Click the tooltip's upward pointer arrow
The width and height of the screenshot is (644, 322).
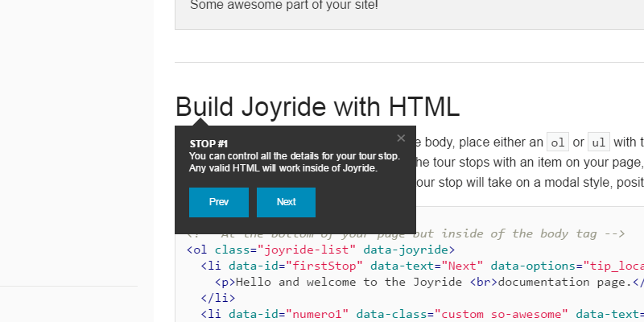(x=200, y=121)
